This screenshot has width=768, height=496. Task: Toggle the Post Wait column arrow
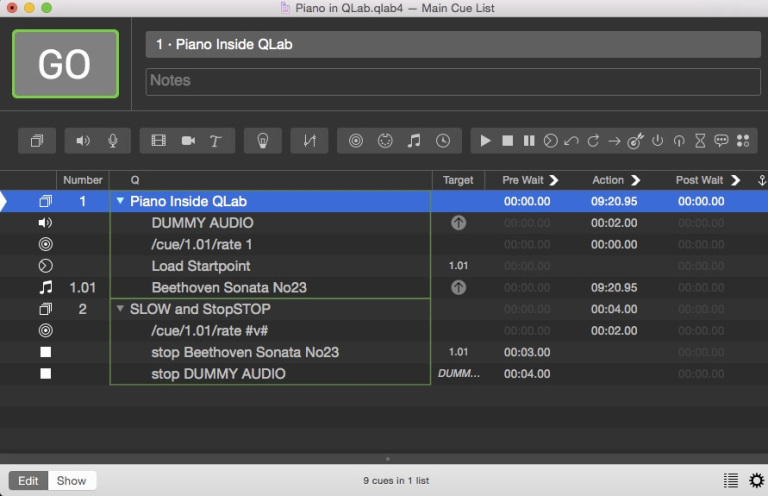[x=736, y=180]
